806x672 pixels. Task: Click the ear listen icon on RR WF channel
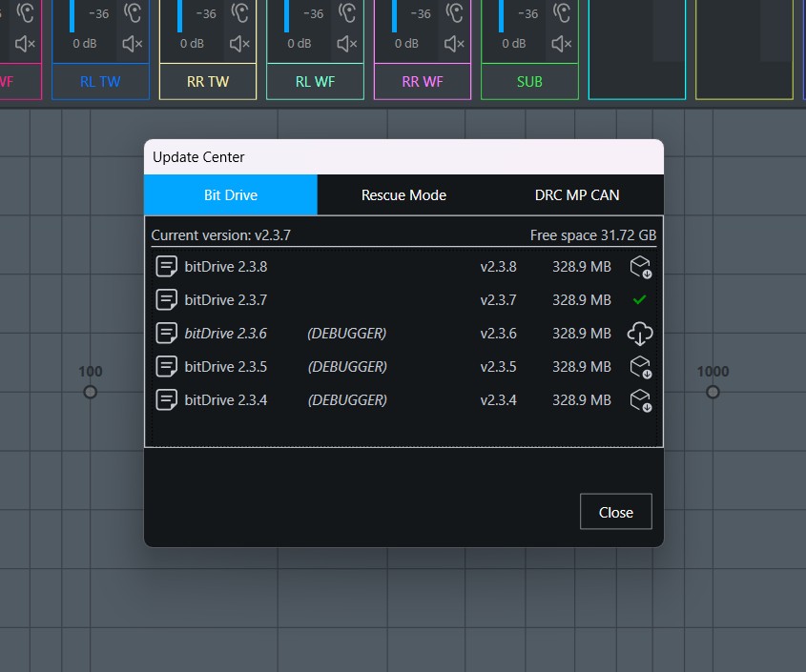[x=456, y=12]
